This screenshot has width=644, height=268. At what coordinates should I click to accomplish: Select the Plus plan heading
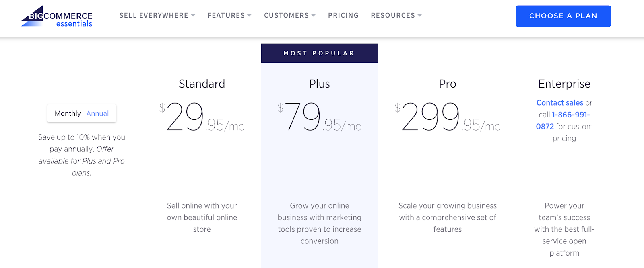[319, 84]
